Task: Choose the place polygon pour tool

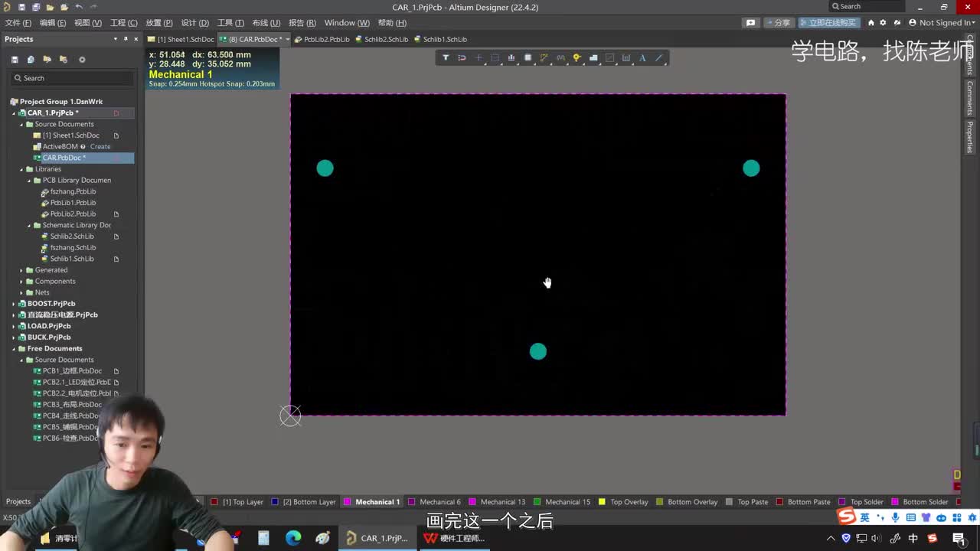Action: 593,57
